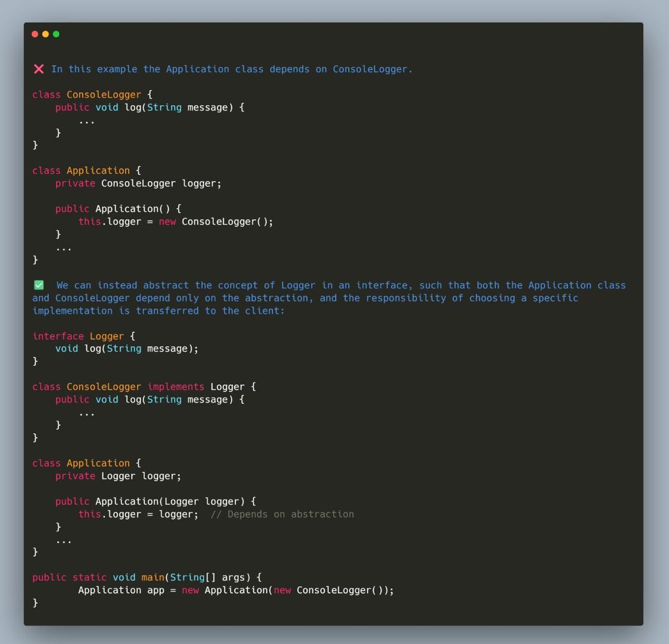The image size is (669, 644).
Task: Click the red close dot
Action: (x=35, y=34)
